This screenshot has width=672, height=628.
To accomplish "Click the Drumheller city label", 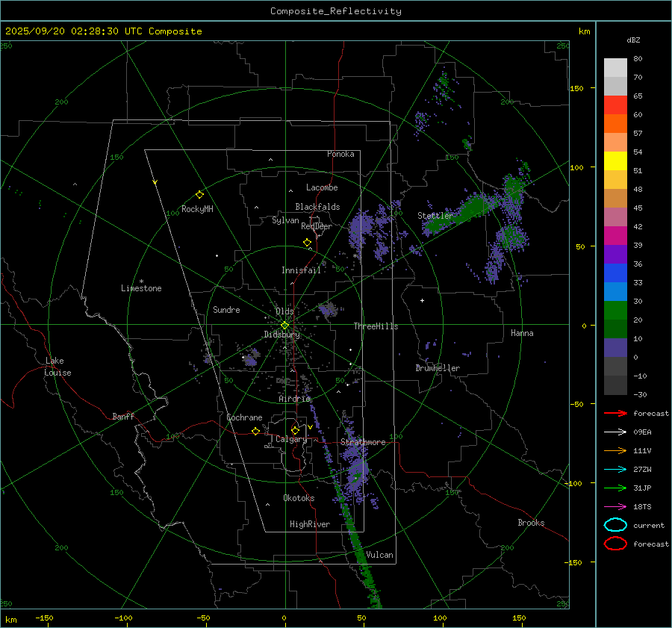I will click(438, 368).
